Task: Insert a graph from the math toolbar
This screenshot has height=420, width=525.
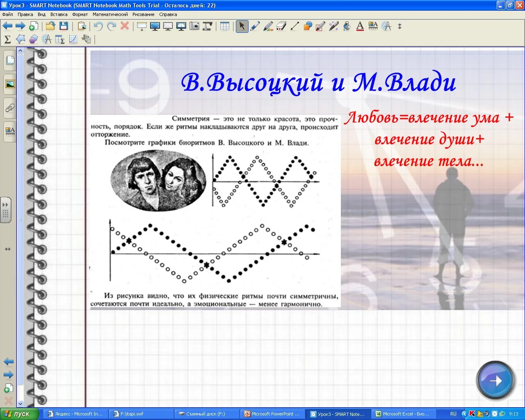Action: pos(73,39)
